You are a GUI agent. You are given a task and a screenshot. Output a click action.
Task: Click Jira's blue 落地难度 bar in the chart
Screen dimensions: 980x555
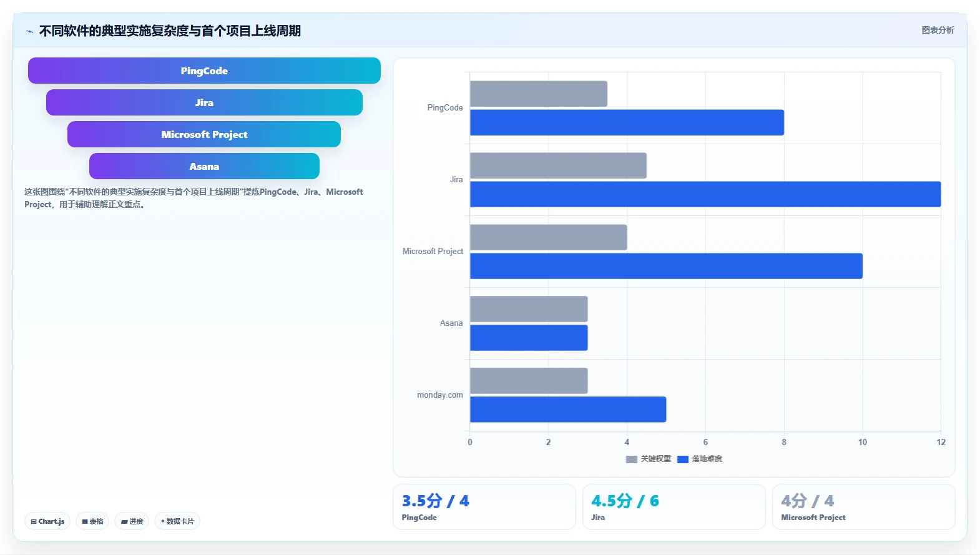point(705,194)
